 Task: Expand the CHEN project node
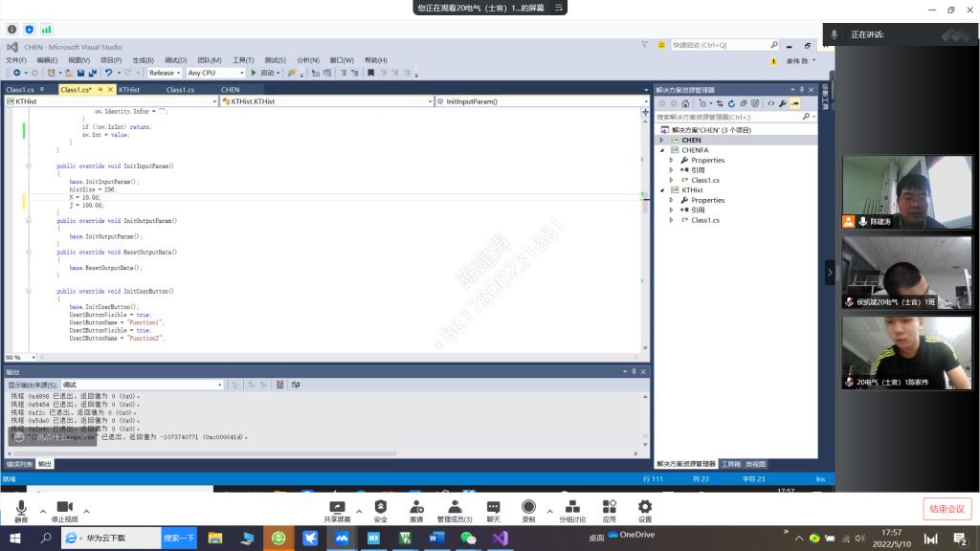(660, 141)
